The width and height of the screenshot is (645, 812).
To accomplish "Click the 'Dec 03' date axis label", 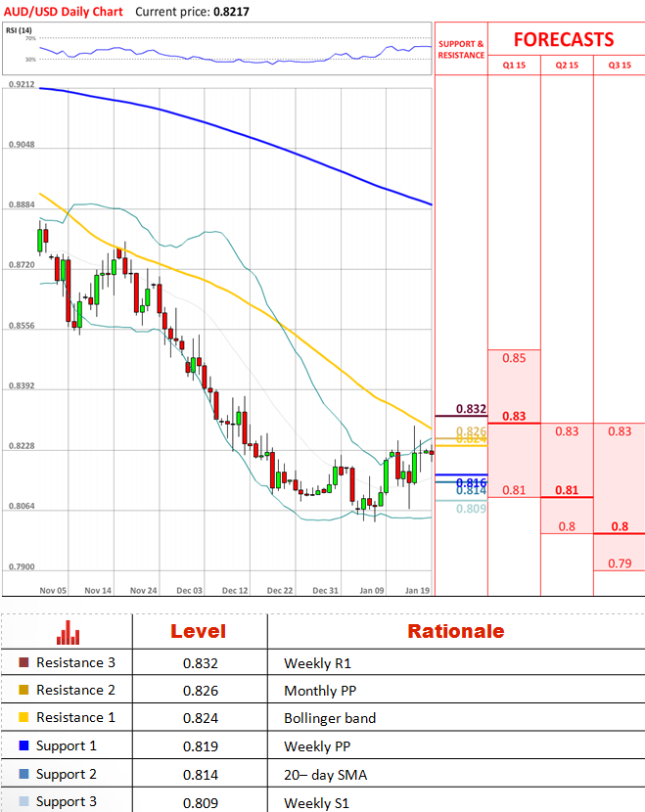I will (x=189, y=590).
